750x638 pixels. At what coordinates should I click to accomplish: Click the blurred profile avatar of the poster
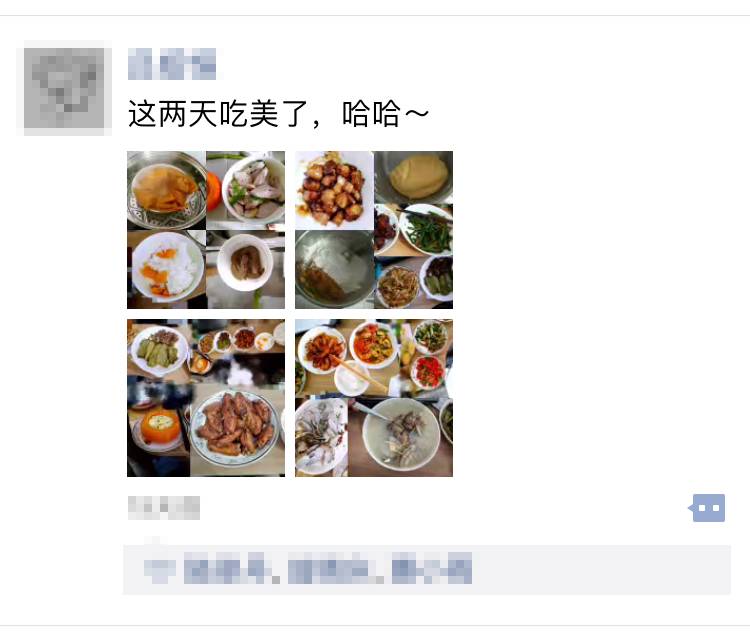[x=64, y=88]
